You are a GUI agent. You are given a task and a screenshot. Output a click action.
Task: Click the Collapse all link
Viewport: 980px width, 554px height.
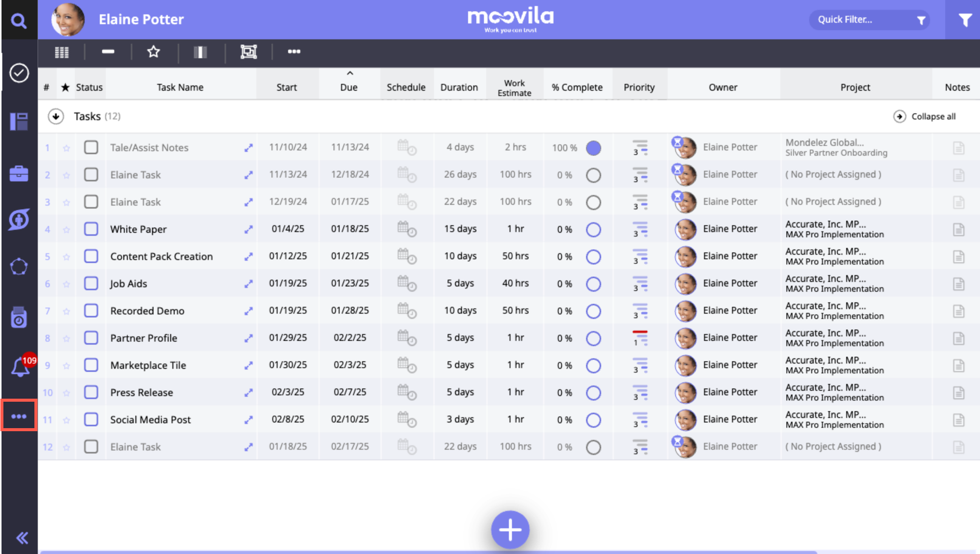pyautogui.click(x=933, y=116)
